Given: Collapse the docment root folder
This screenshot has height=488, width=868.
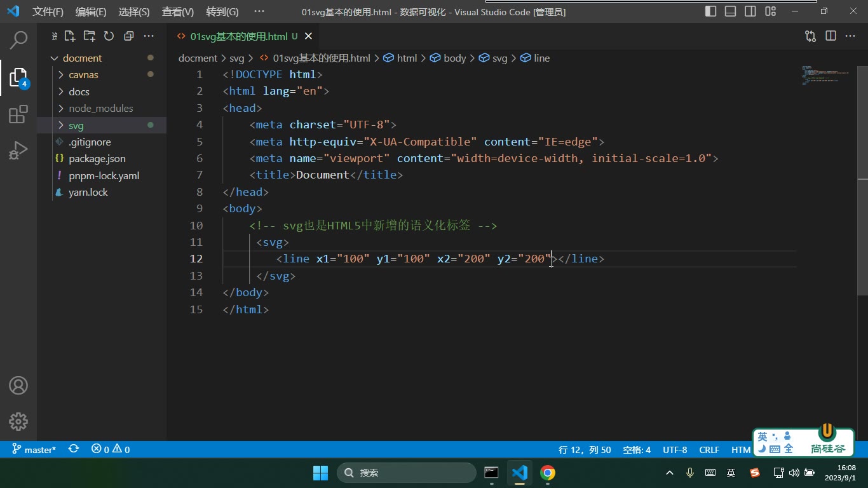Looking at the screenshot, I should 102,58.
